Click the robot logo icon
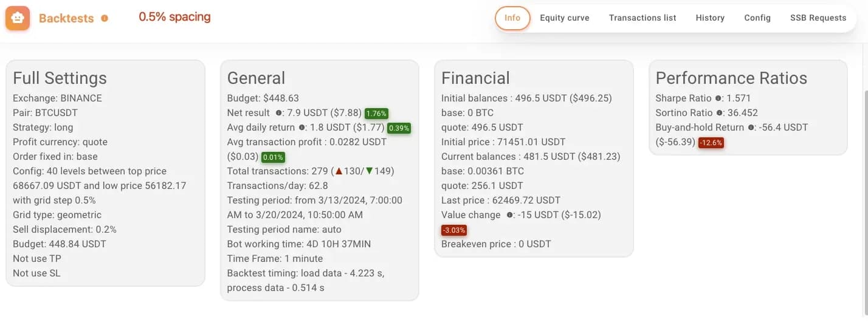Image resolution: width=868 pixels, height=322 pixels. point(18,18)
